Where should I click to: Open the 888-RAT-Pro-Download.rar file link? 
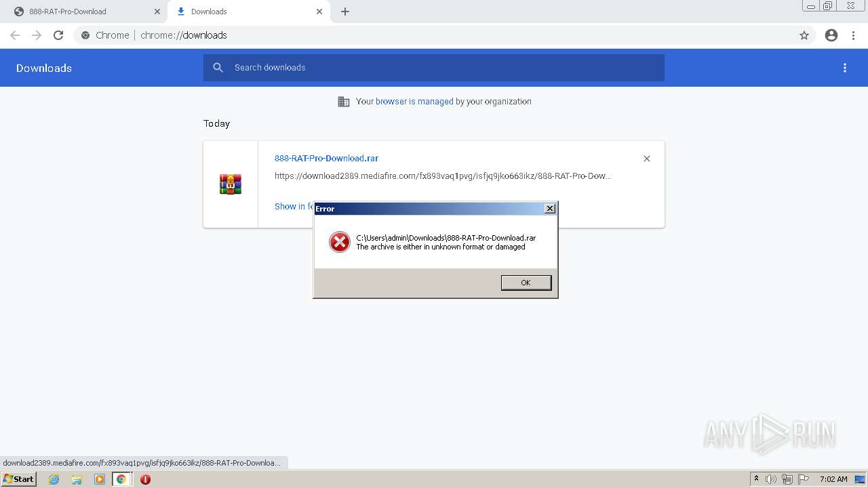(326, 158)
